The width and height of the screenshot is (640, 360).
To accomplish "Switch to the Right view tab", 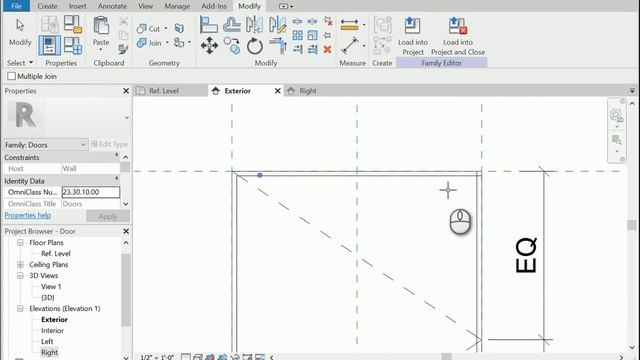I will point(307,91).
